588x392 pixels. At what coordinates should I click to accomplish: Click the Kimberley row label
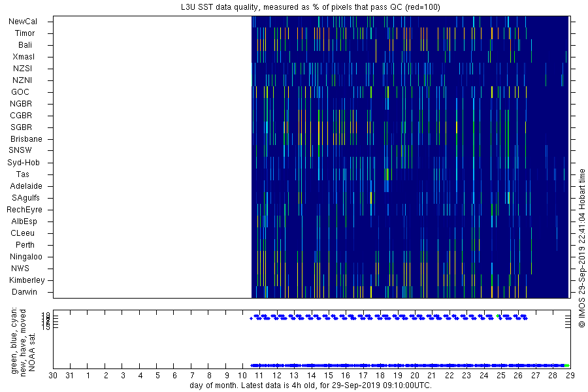tap(27, 280)
